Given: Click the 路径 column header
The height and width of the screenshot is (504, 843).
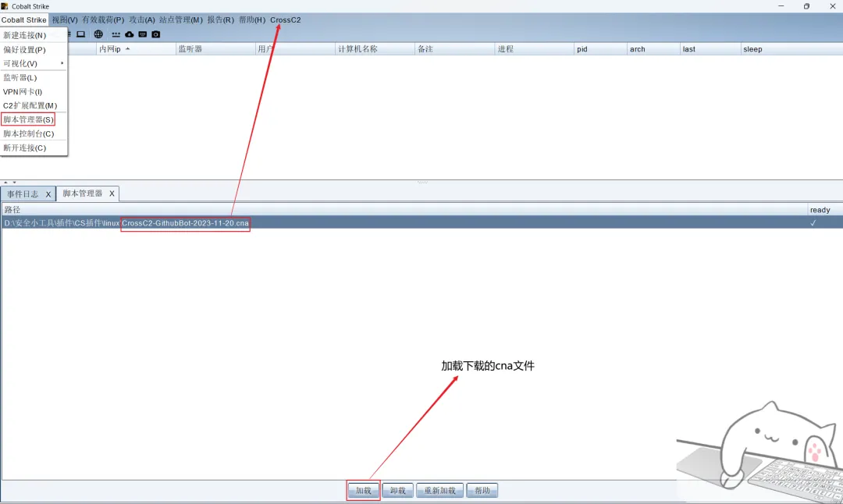Looking at the screenshot, I should point(404,210).
